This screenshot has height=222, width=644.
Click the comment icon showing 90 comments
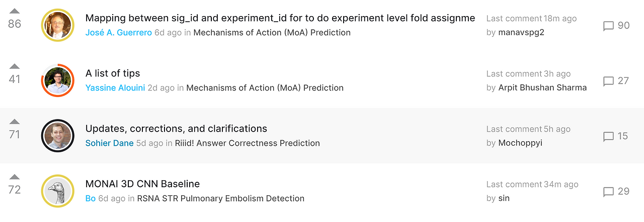pos(608,26)
